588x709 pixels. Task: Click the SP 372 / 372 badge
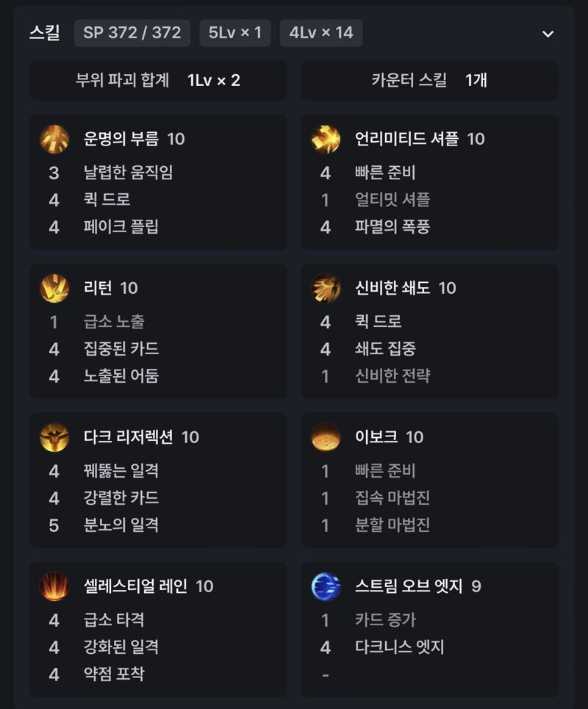(132, 33)
